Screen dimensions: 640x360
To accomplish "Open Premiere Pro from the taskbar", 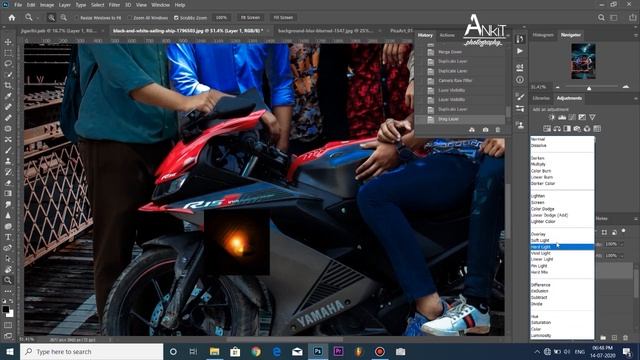I will tap(338, 351).
